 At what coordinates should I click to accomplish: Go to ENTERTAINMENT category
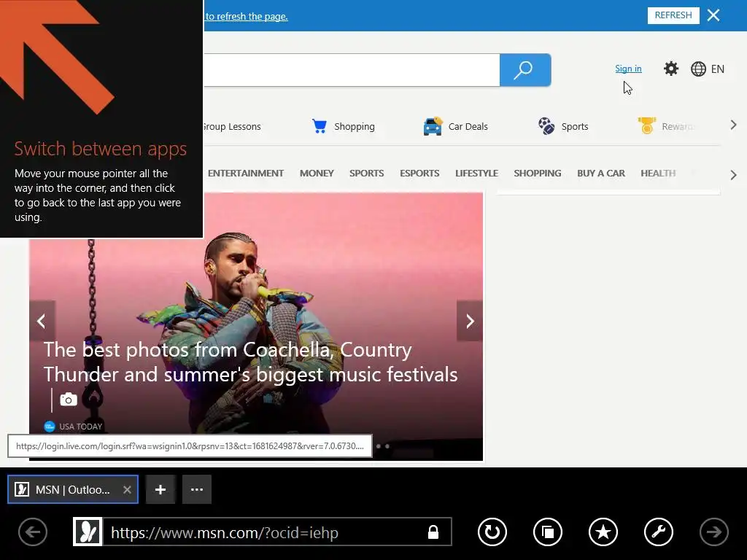click(x=245, y=174)
